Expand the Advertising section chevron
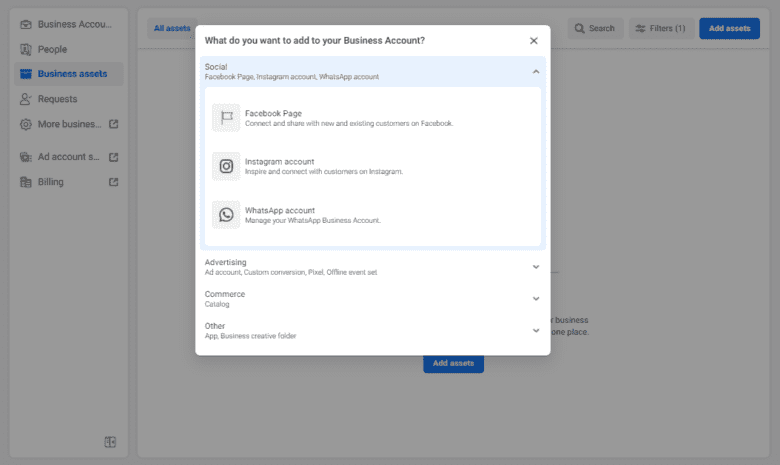Viewport: 780px width, 465px height. coord(536,267)
